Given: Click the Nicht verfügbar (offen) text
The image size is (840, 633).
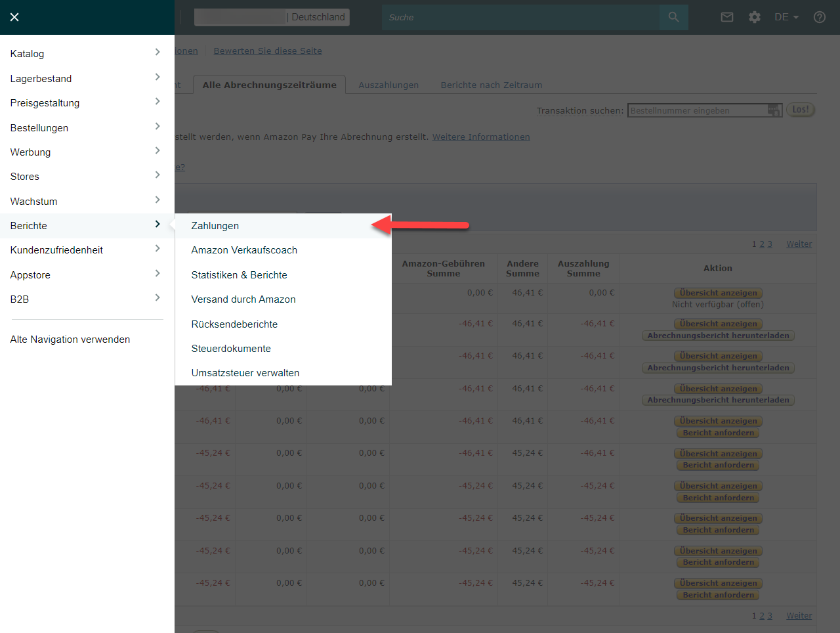Looking at the screenshot, I should (x=718, y=305).
